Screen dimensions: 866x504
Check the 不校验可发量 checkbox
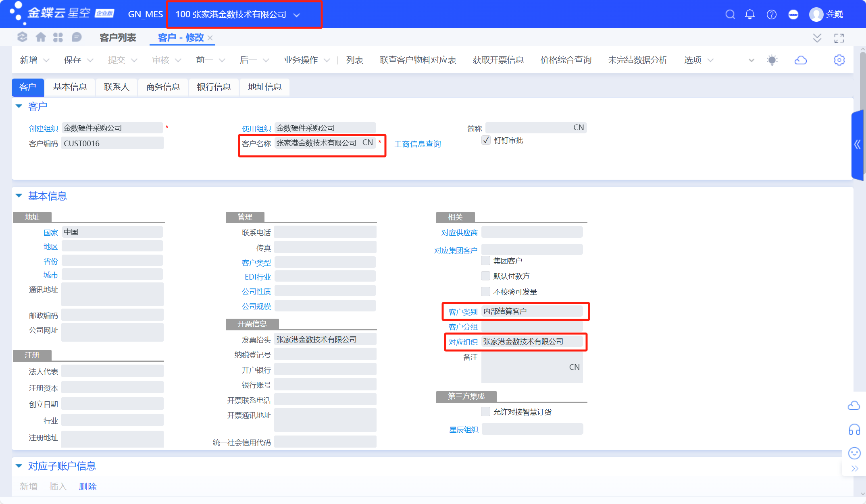tap(486, 291)
